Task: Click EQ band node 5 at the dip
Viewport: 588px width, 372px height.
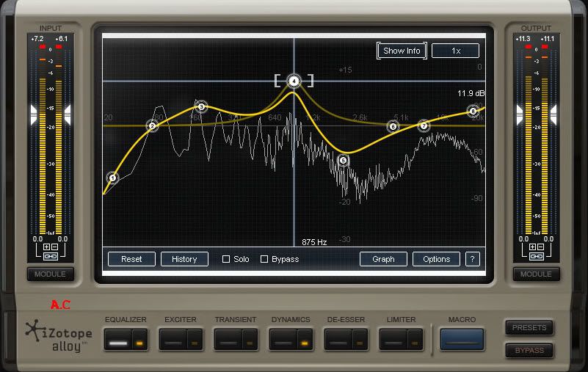Action: [x=343, y=161]
